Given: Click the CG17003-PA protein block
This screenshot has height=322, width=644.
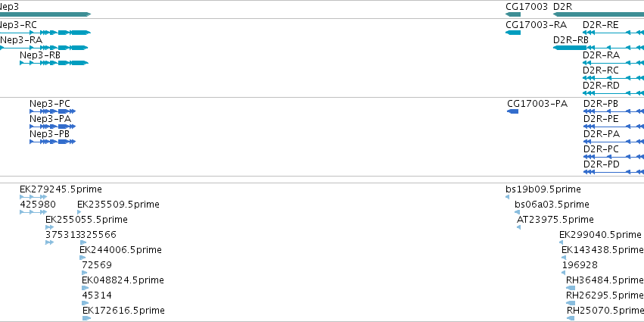Looking at the screenshot, I should tap(513, 111).
